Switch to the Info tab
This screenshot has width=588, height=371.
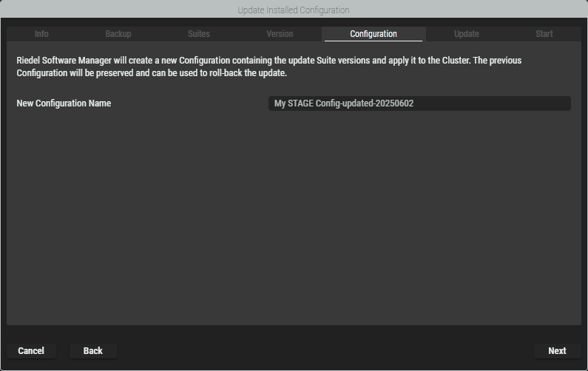pos(41,34)
